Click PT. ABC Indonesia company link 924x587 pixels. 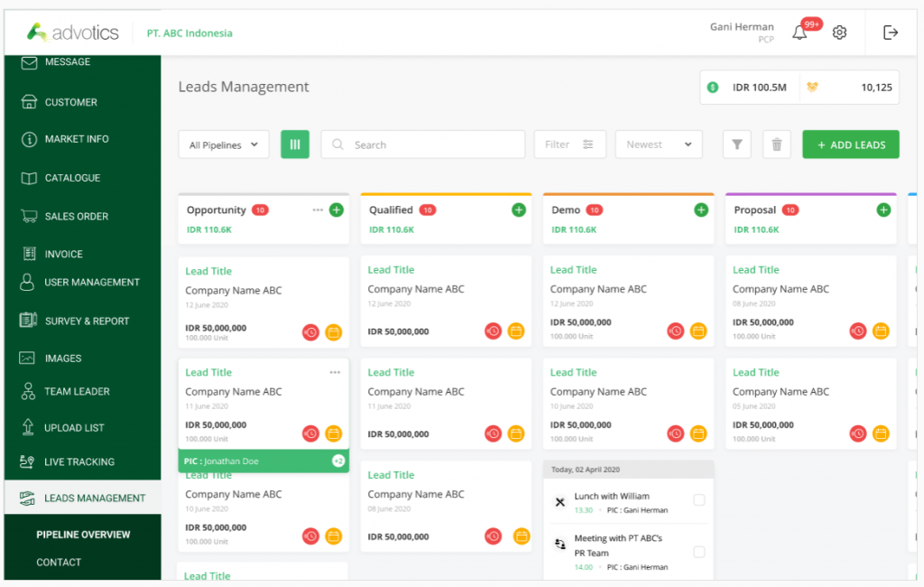[189, 33]
